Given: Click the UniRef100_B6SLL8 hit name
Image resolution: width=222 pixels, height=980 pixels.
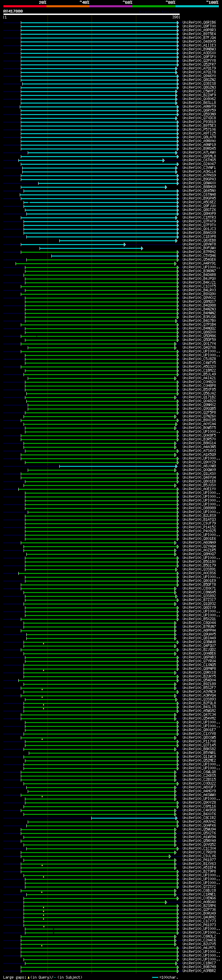Looking at the screenshot, I should coord(199,103).
